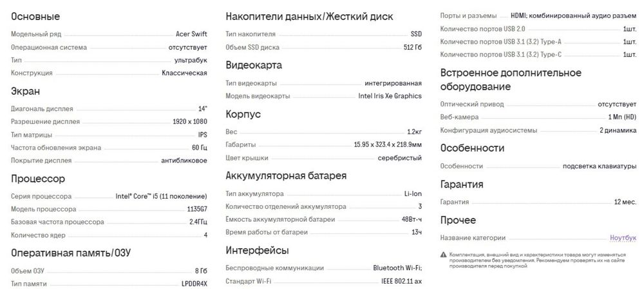Click the Корпус section heading
Screen dimensions: 644x296
(243, 114)
